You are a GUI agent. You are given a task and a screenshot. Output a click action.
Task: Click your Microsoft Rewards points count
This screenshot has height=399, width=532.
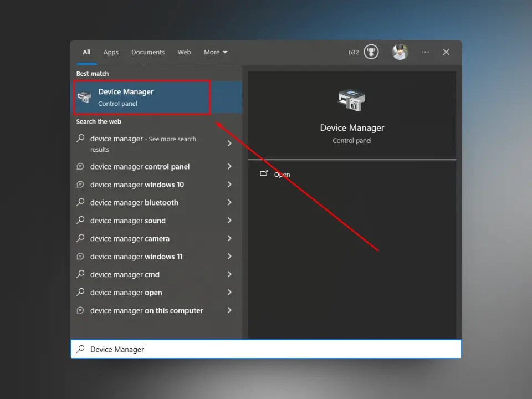pyautogui.click(x=354, y=52)
